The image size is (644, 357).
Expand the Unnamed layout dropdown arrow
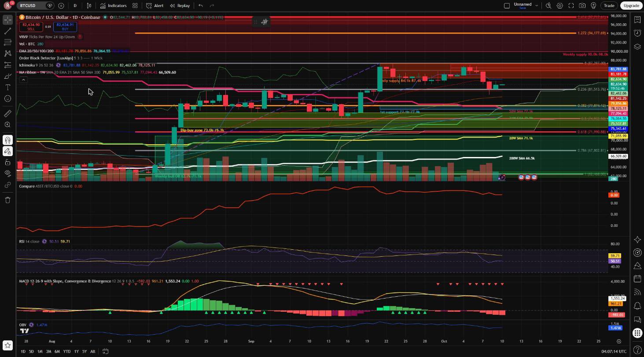pyautogui.click(x=537, y=6)
